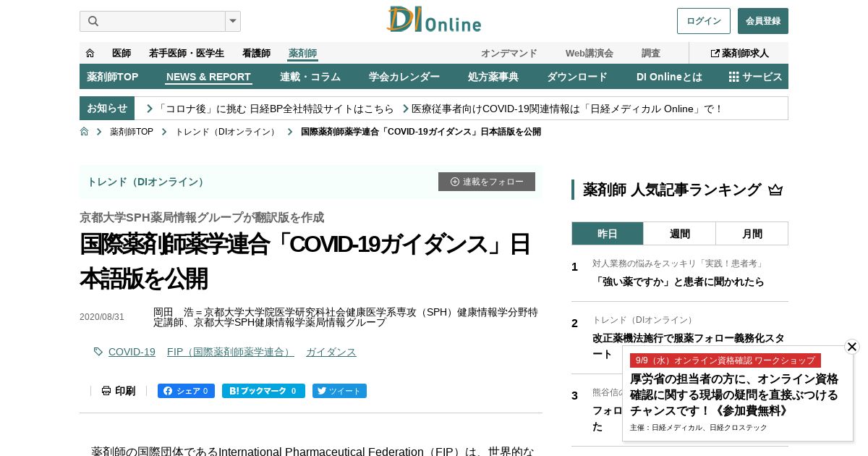This screenshot has width=868, height=456.
Task: Open the COVID-19 tag link
Action: coord(132,352)
